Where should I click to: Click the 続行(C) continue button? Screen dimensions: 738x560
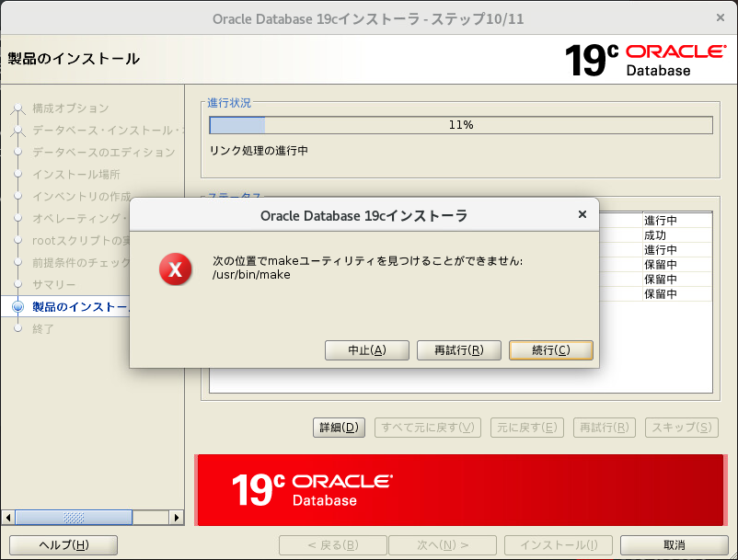coord(550,350)
